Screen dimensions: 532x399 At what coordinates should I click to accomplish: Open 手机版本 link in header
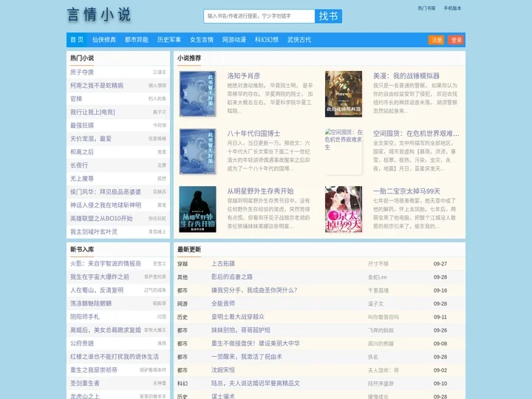452,8
